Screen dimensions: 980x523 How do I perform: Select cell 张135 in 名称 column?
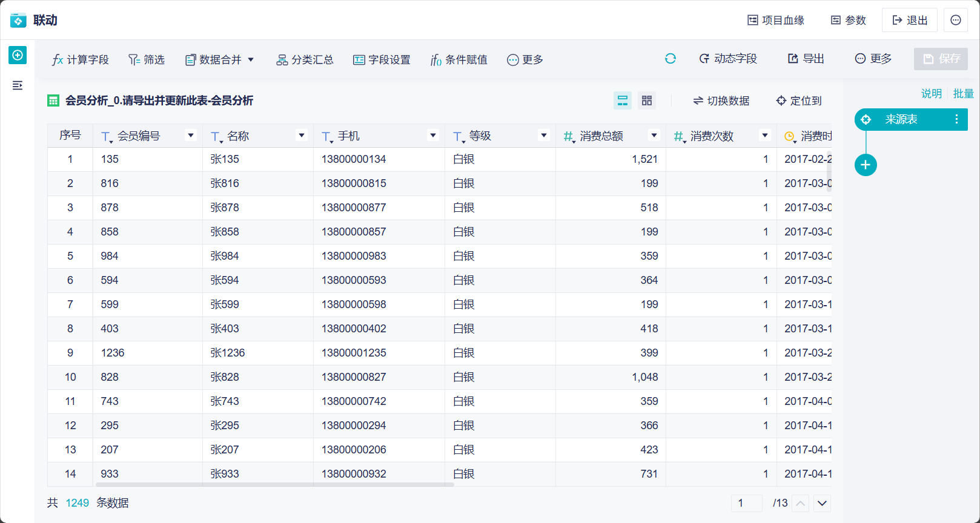coord(258,159)
